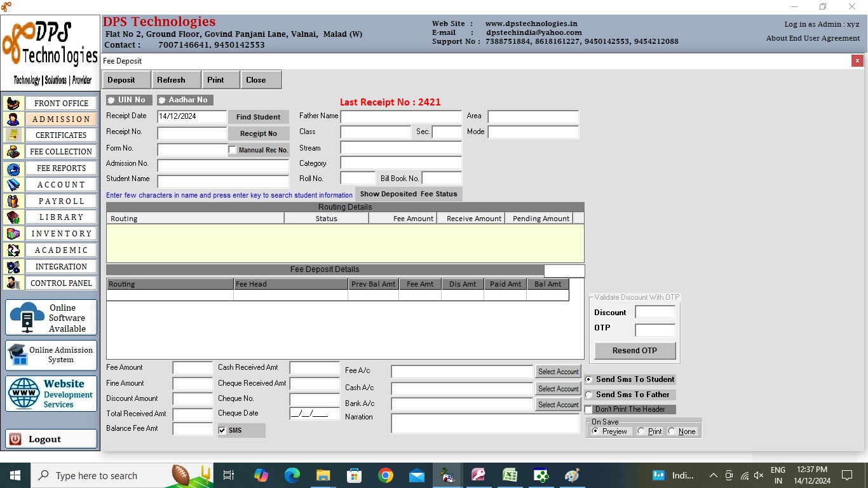Click the Discount field in OTP box
This screenshot has width=868, height=488.
[x=655, y=312]
